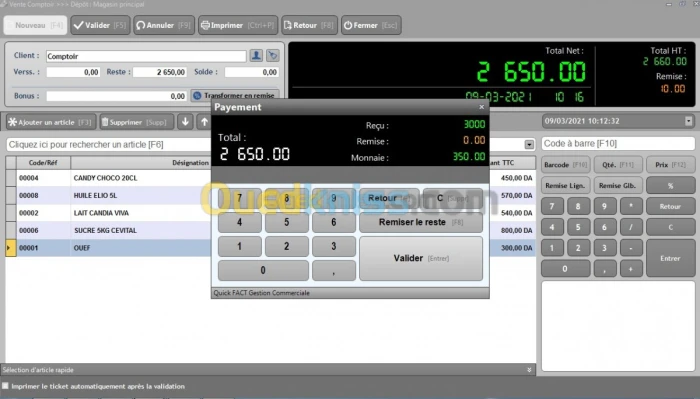Click digit 2 in the Payement dialog
This screenshot has width=700, height=399.
pyautogui.click(x=287, y=246)
